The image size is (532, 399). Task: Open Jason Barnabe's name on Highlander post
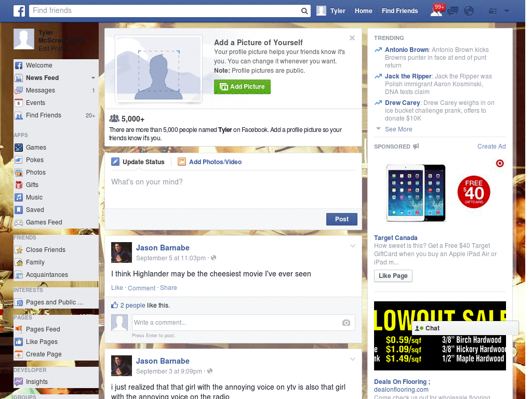[x=163, y=248]
